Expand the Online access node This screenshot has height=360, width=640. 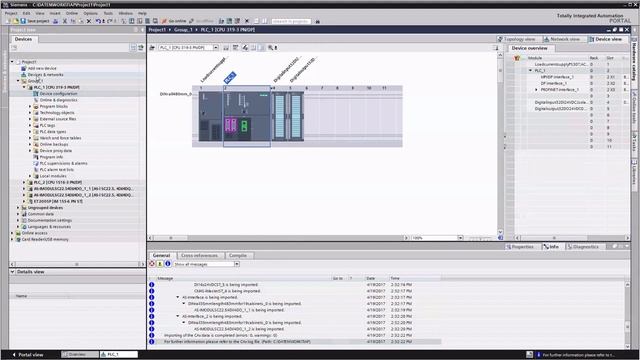[x=12, y=233]
